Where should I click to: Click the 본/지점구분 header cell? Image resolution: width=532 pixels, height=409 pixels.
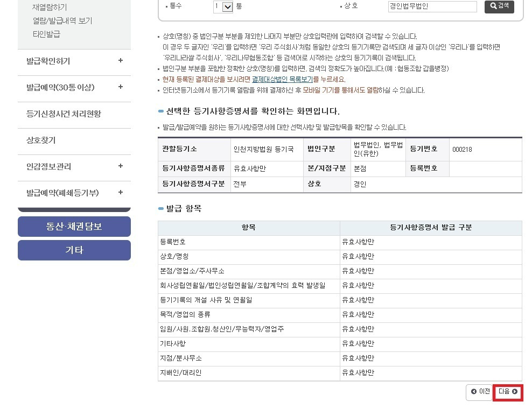click(327, 168)
